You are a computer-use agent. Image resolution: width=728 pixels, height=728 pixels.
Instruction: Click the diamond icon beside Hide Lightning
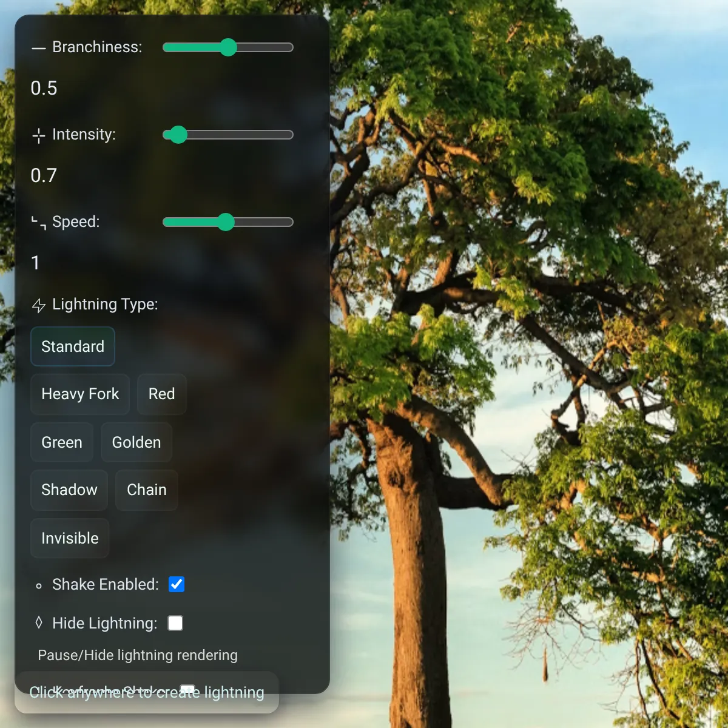coord(39,622)
